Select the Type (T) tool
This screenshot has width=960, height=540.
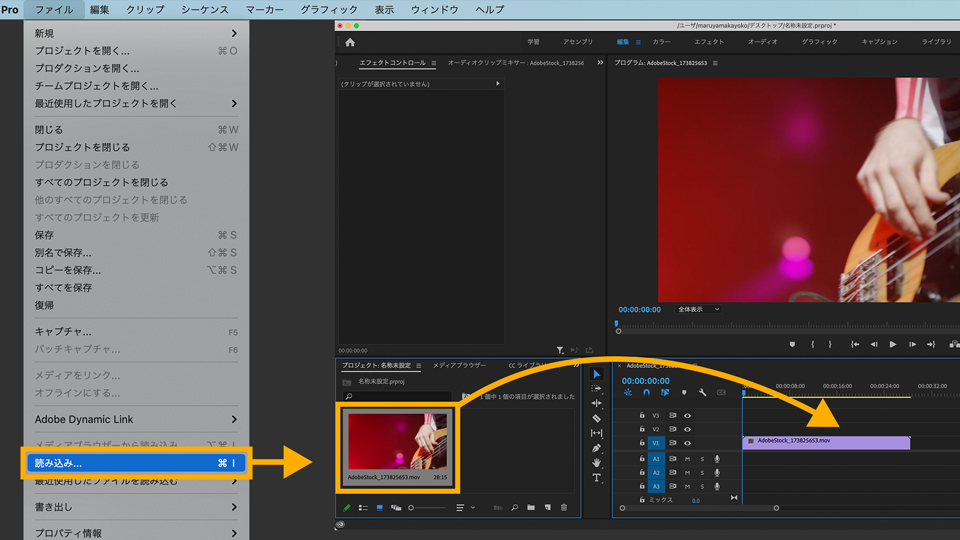[597, 478]
